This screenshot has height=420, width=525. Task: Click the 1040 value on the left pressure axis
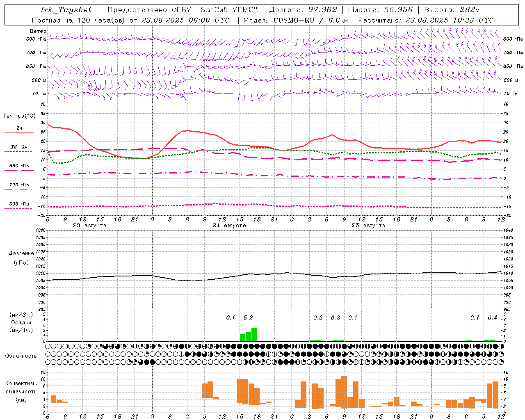tap(40, 231)
